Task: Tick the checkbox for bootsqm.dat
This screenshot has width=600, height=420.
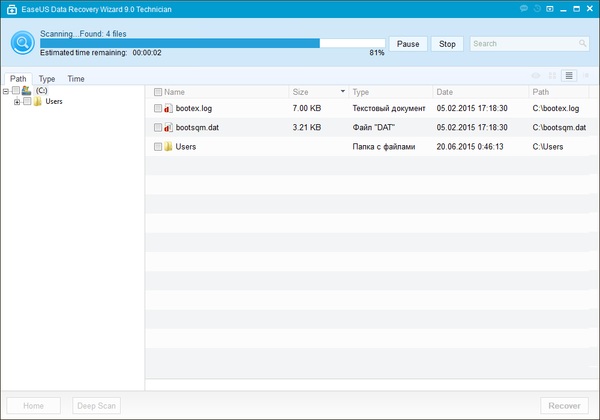Action: 158,127
